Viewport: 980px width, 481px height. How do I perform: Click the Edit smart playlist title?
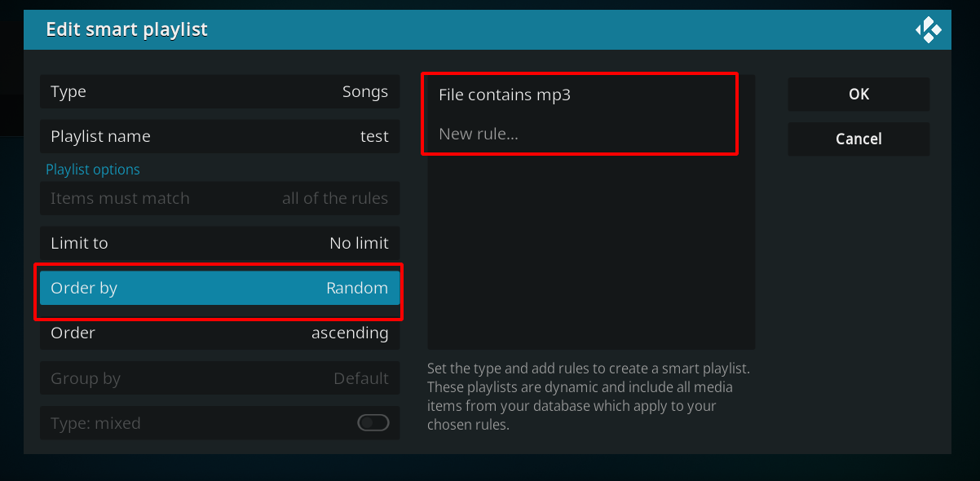127,30
